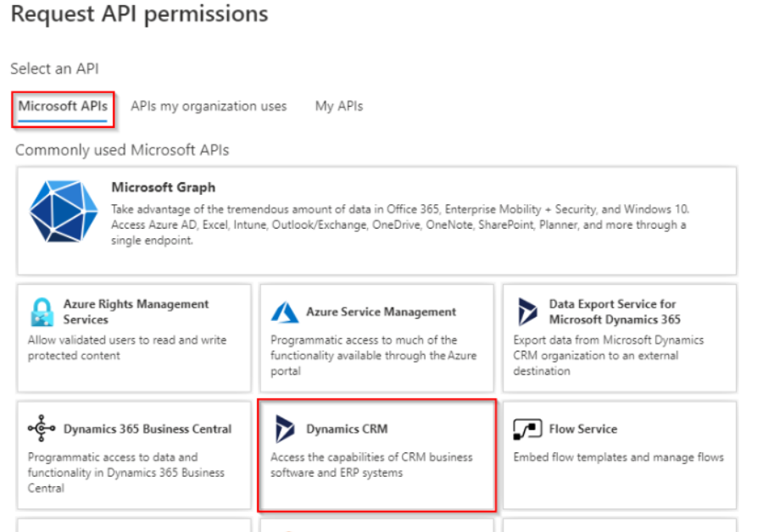Screen dimensions: 768x532
Task: Select the Flow Service title
Action: (x=583, y=429)
